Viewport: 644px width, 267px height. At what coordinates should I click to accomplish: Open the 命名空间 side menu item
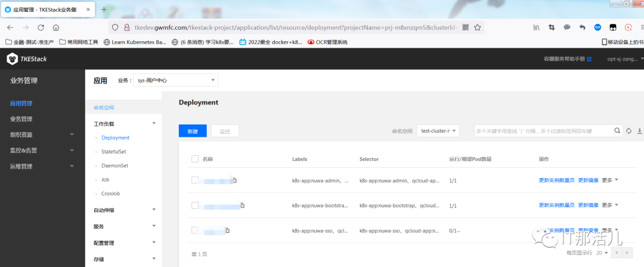click(104, 108)
